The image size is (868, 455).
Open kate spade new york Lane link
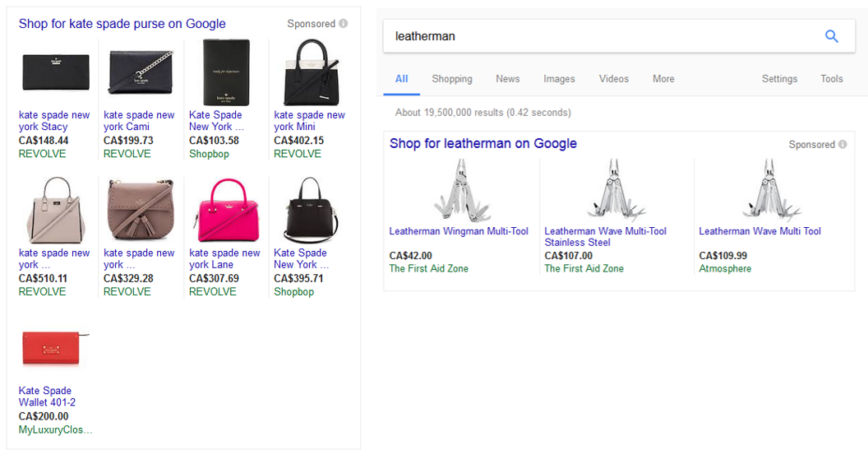224,259
